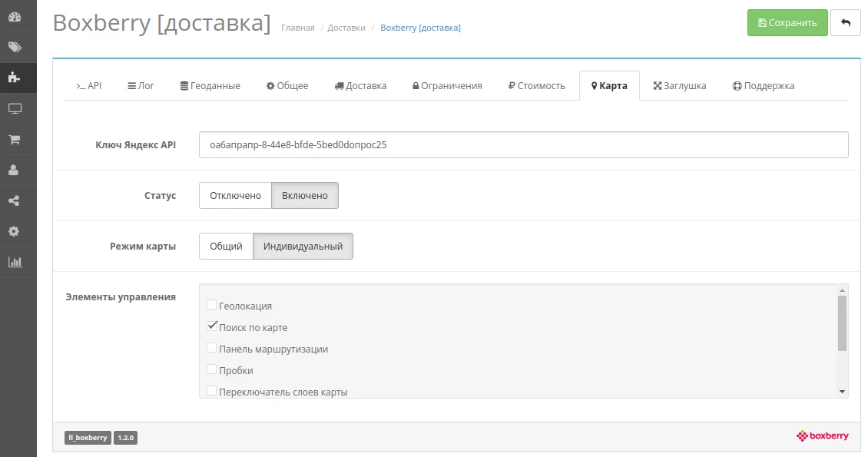Viewport: 868px width, 457px height.
Task: Go to the Ограничения tab
Action: pos(447,86)
